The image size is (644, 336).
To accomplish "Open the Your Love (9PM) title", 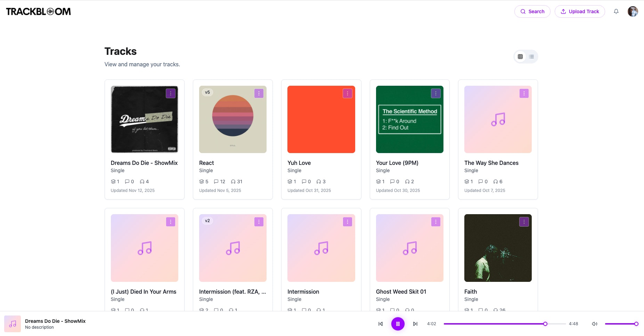I will click(397, 163).
